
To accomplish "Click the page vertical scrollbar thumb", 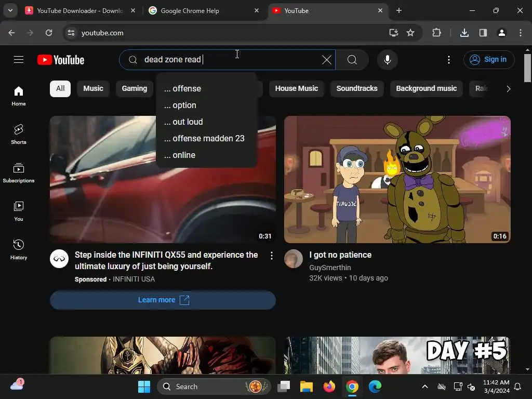I will 527,68.
